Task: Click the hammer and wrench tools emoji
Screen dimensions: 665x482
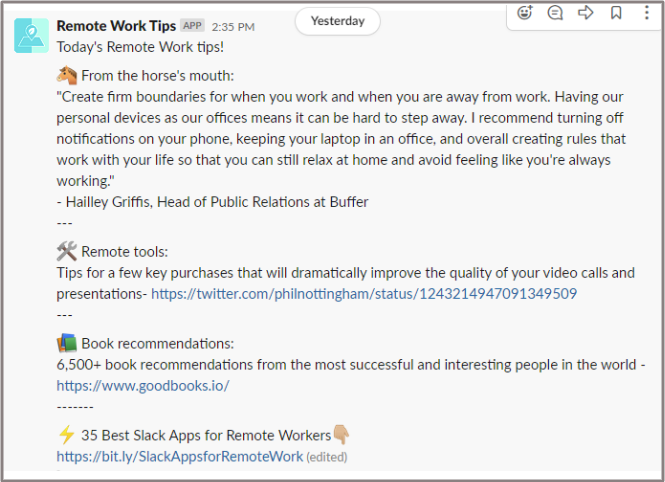Action: click(67, 251)
